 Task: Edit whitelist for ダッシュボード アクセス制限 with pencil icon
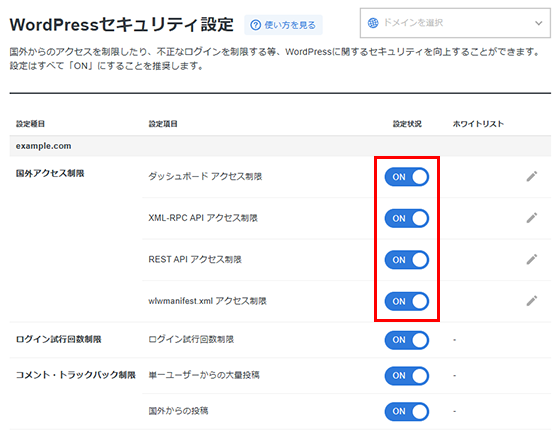(x=531, y=176)
